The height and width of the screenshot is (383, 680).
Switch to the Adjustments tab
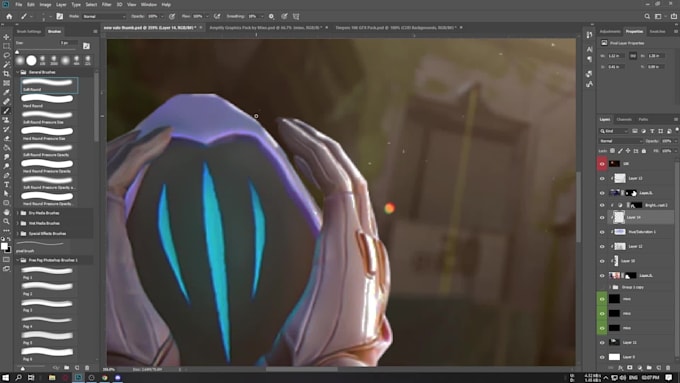tap(610, 31)
